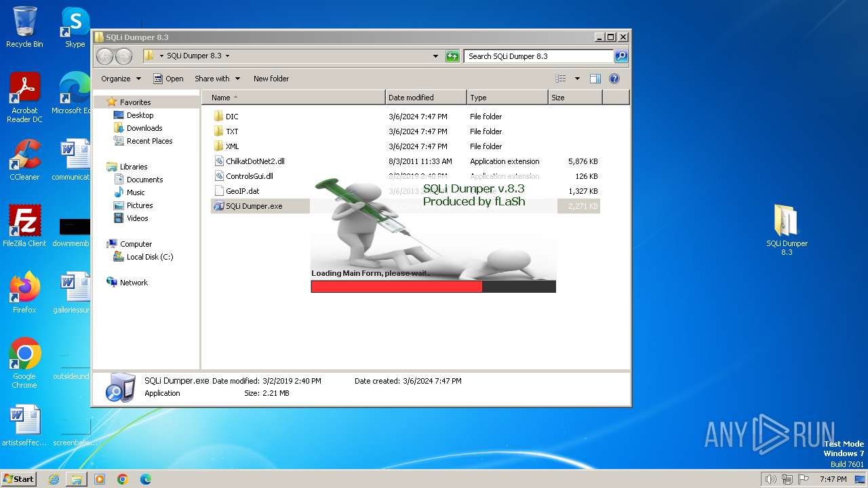Sort files by Date modified column
Screen dimensions: 868x488
tap(426, 98)
